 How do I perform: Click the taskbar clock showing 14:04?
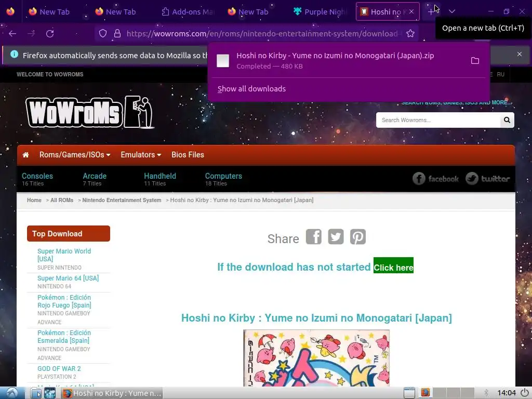[x=506, y=393]
